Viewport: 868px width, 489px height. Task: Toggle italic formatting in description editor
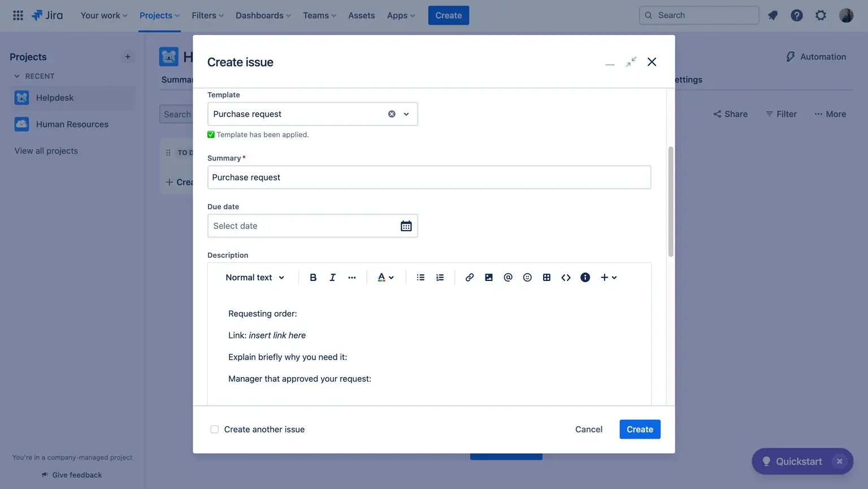pos(332,278)
